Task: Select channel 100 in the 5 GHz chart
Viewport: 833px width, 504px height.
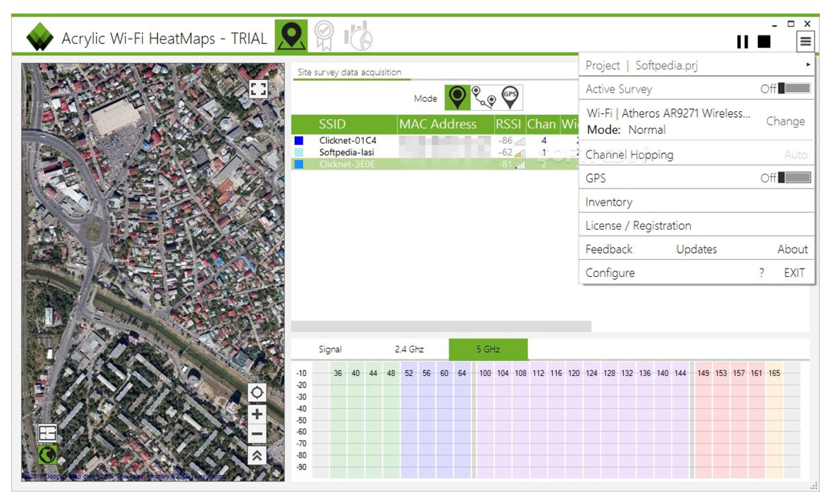Action: click(485, 373)
